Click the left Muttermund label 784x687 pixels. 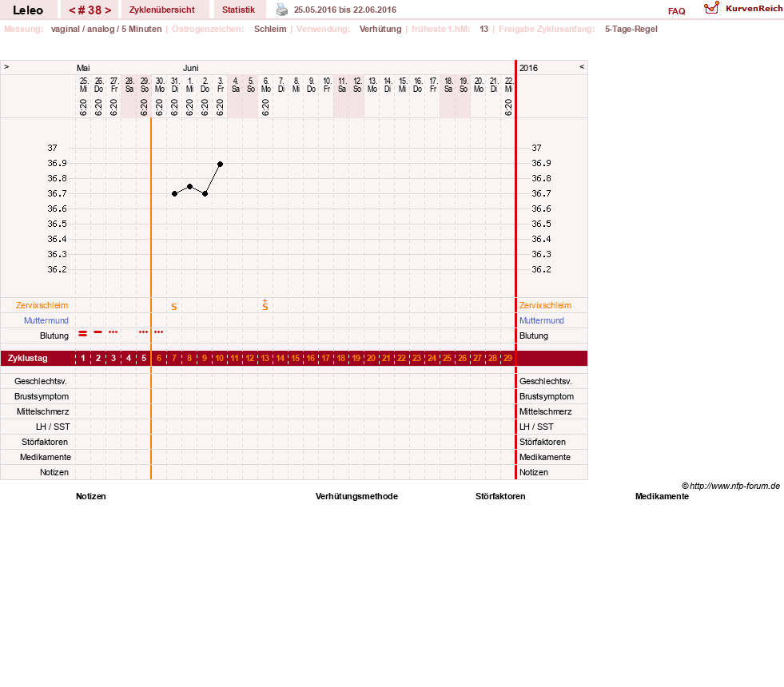tap(46, 320)
